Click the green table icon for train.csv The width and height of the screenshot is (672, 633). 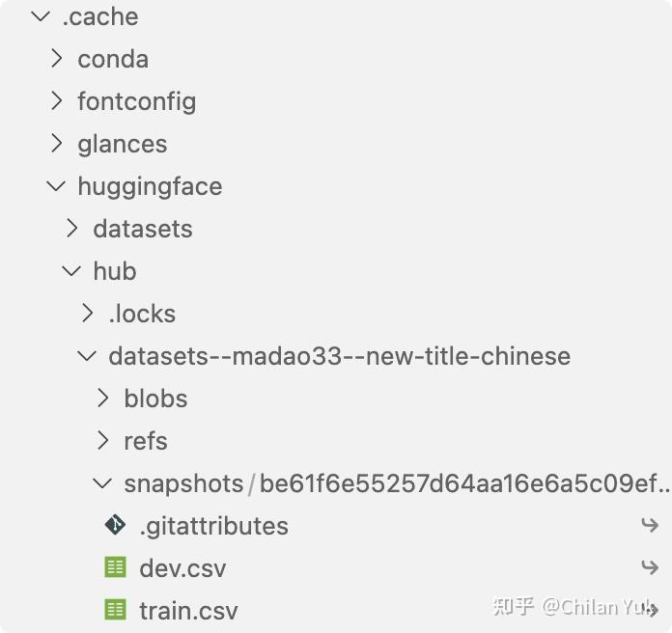point(115,610)
